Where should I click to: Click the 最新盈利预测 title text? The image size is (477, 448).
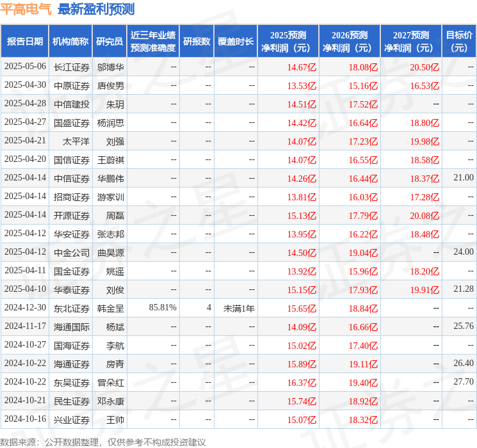pos(96,9)
